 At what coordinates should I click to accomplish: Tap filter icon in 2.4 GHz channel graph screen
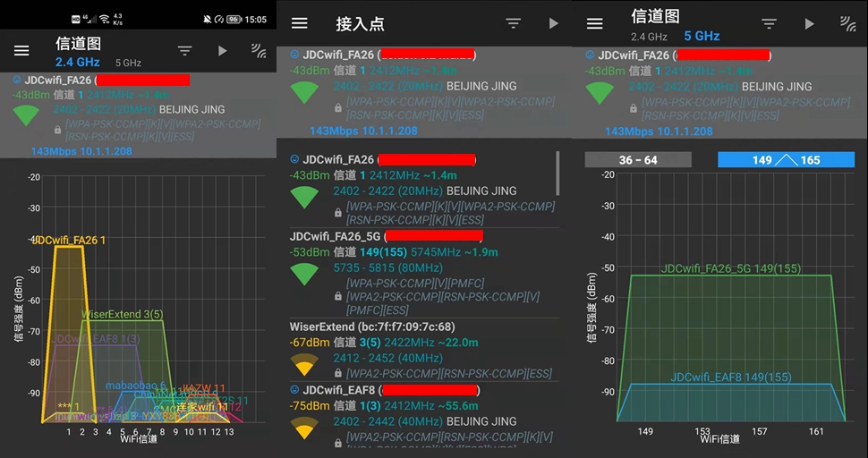185,51
